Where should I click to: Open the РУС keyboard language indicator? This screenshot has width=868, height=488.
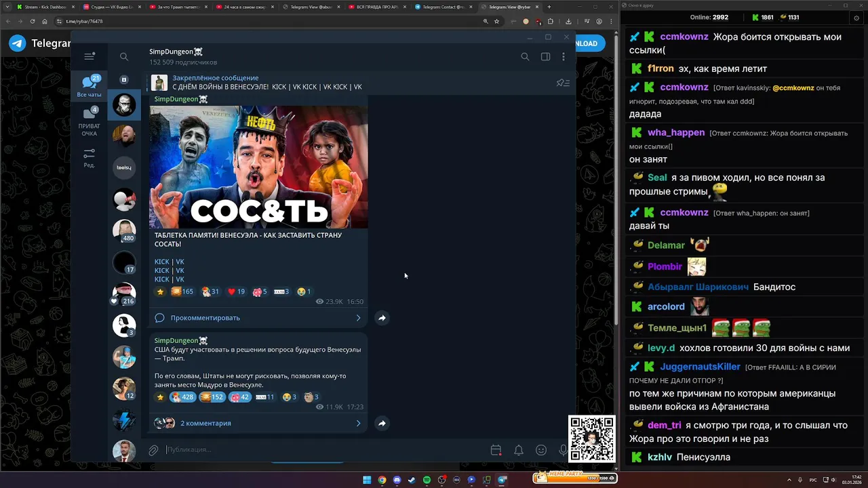point(813,480)
